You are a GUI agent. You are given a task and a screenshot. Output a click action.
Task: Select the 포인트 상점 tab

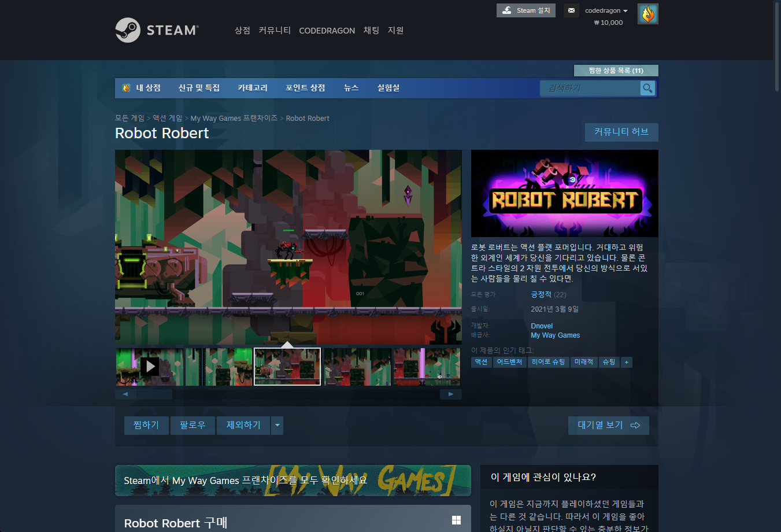point(305,88)
